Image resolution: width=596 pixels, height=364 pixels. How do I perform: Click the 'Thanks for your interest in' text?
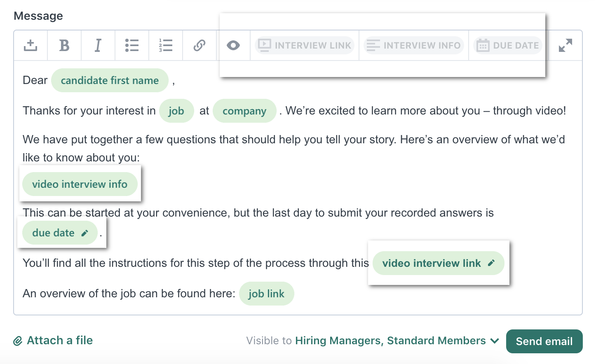89,111
